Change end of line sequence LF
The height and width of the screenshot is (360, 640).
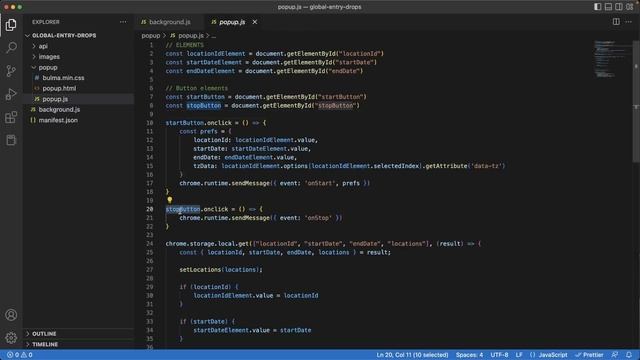pyautogui.click(x=519, y=355)
